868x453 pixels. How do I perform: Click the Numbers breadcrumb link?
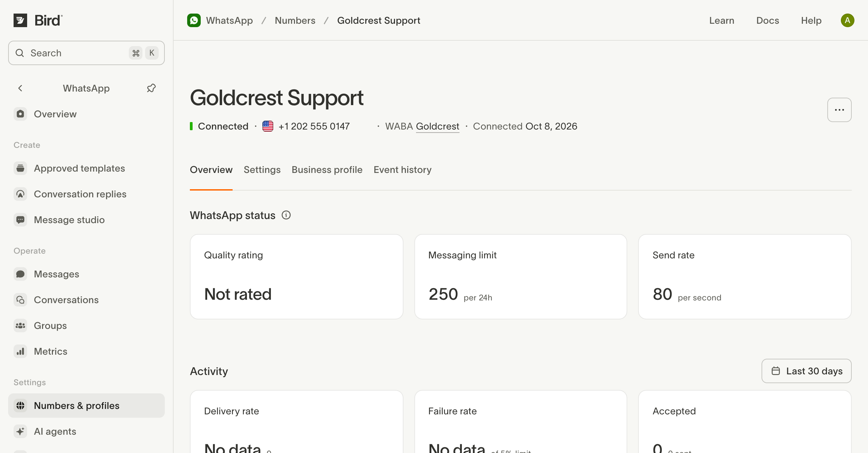[295, 20]
